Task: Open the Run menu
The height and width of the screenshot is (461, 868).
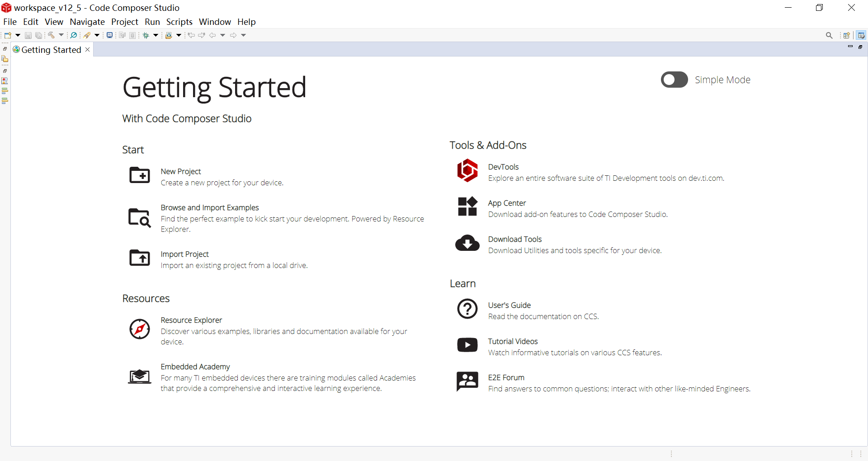Action: coord(152,22)
